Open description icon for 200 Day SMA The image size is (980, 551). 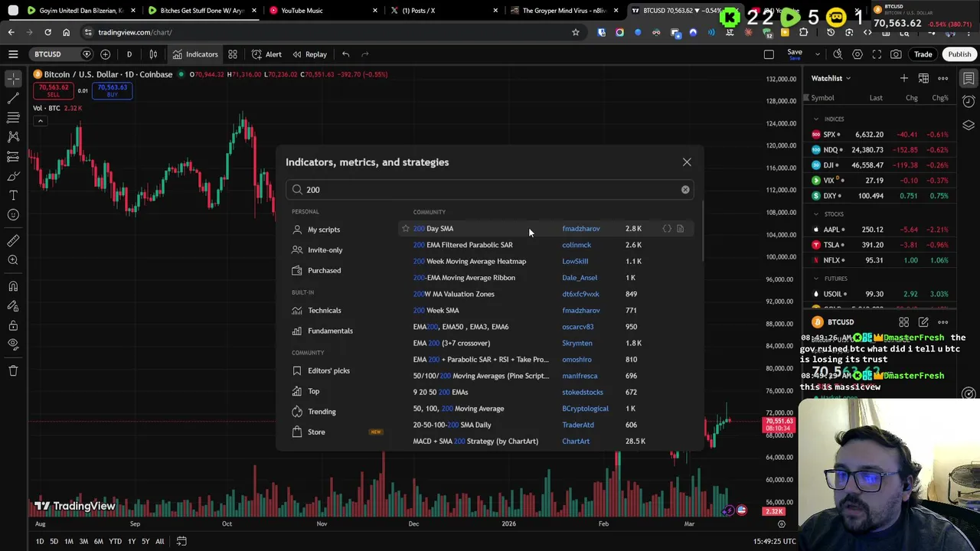(x=680, y=229)
